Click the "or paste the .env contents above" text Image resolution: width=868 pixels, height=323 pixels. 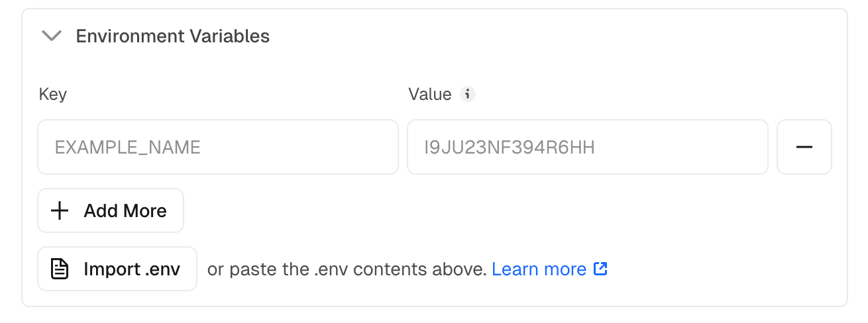[x=347, y=269]
